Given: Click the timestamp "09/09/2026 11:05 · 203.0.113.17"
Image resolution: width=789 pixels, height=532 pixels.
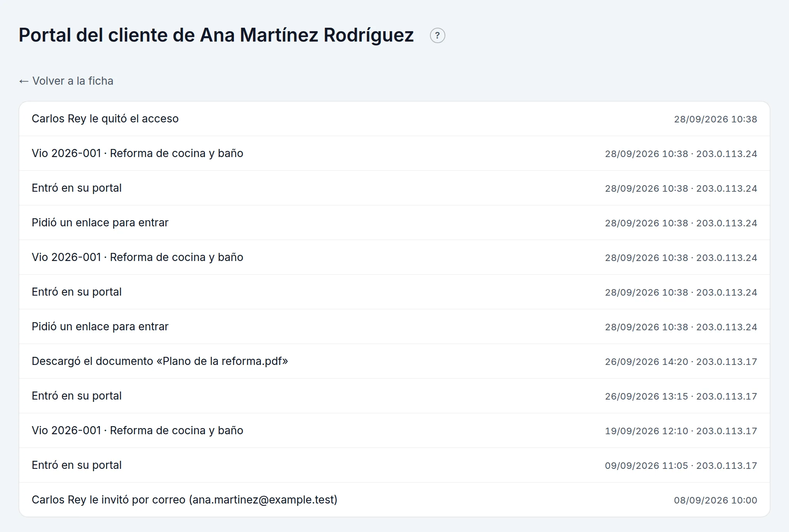Looking at the screenshot, I should coord(681,465).
